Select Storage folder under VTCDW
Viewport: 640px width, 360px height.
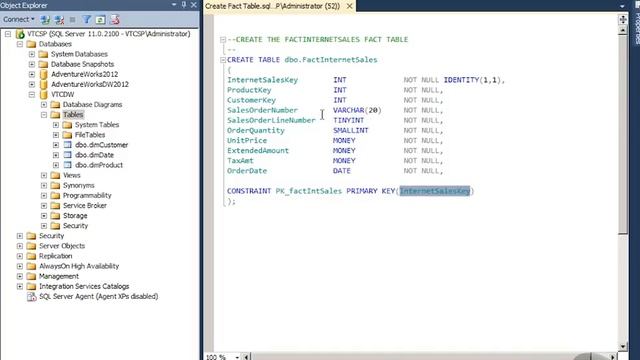75,216
